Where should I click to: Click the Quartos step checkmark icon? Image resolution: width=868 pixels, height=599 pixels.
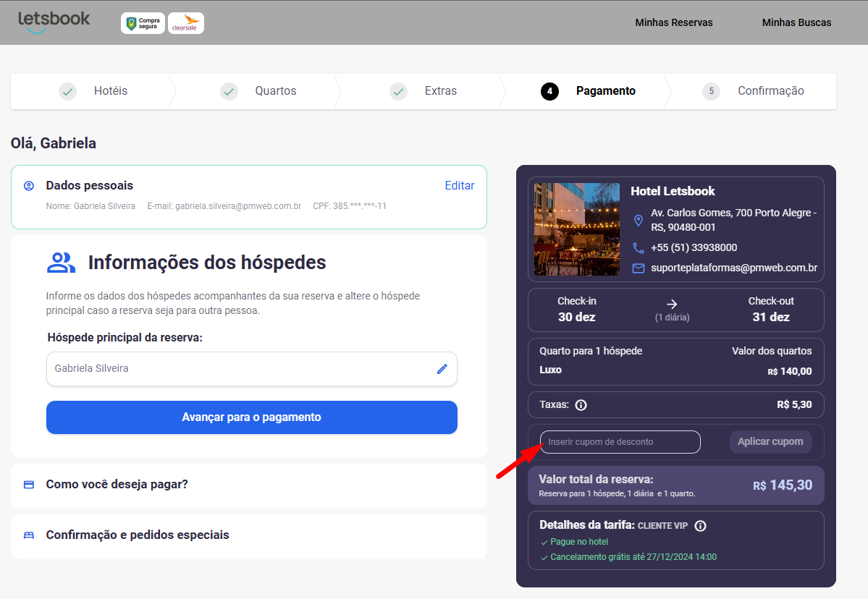229,91
